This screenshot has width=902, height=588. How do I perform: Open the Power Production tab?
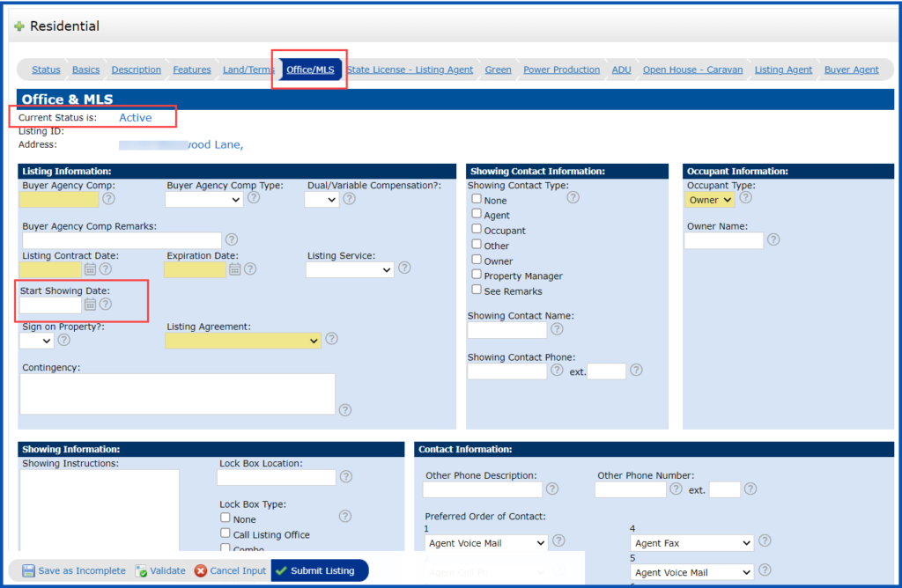coord(561,69)
